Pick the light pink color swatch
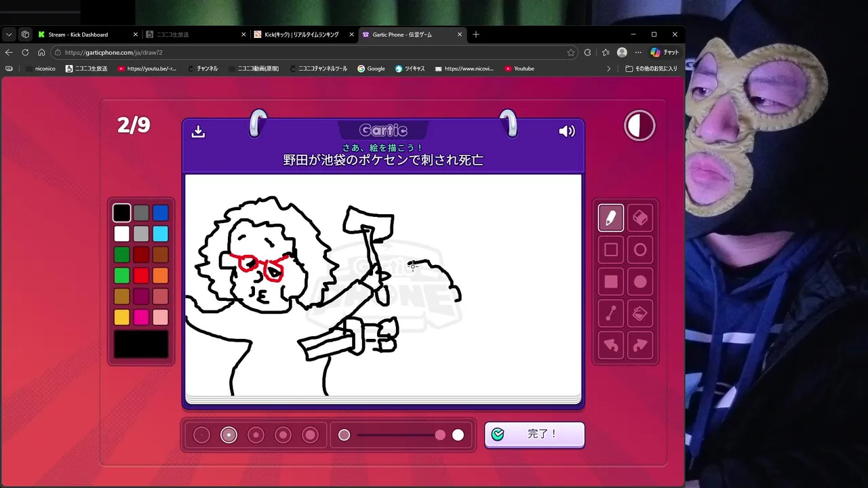The width and height of the screenshot is (868, 488). 160,317
